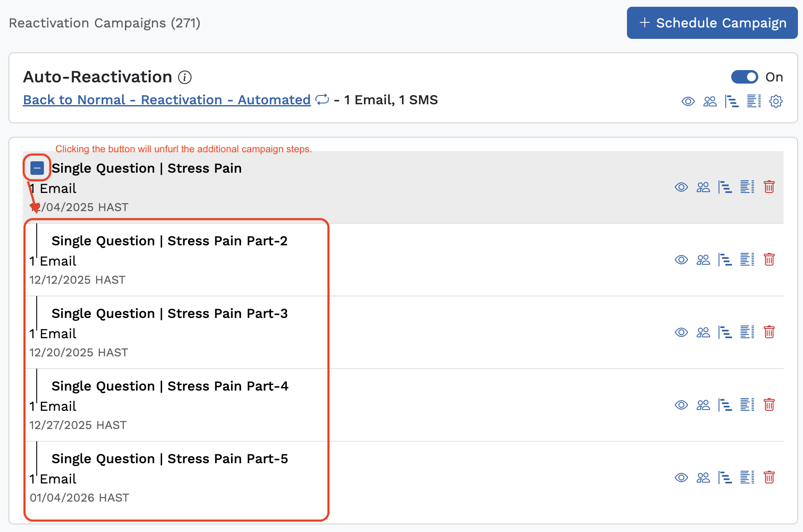803x532 pixels.
Task: Click the recurring loop icon beside Automated link
Action: (x=322, y=100)
